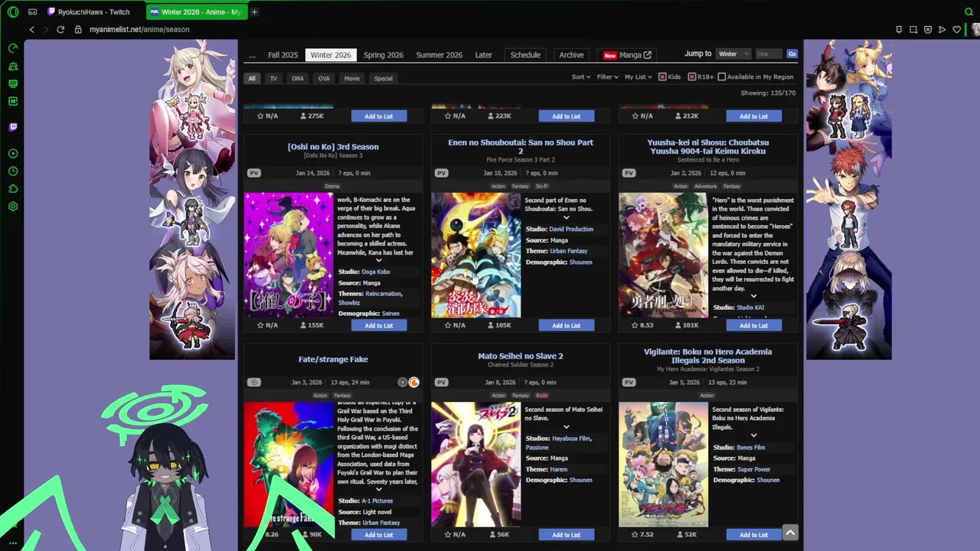Switch to Fall 2025 season tab
Image resolution: width=980 pixels, height=551 pixels.
[x=283, y=55]
